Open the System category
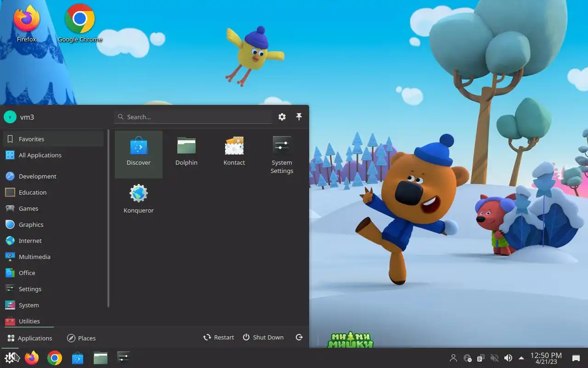Screen dimensions: 588x368 click(x=53, y=305)
